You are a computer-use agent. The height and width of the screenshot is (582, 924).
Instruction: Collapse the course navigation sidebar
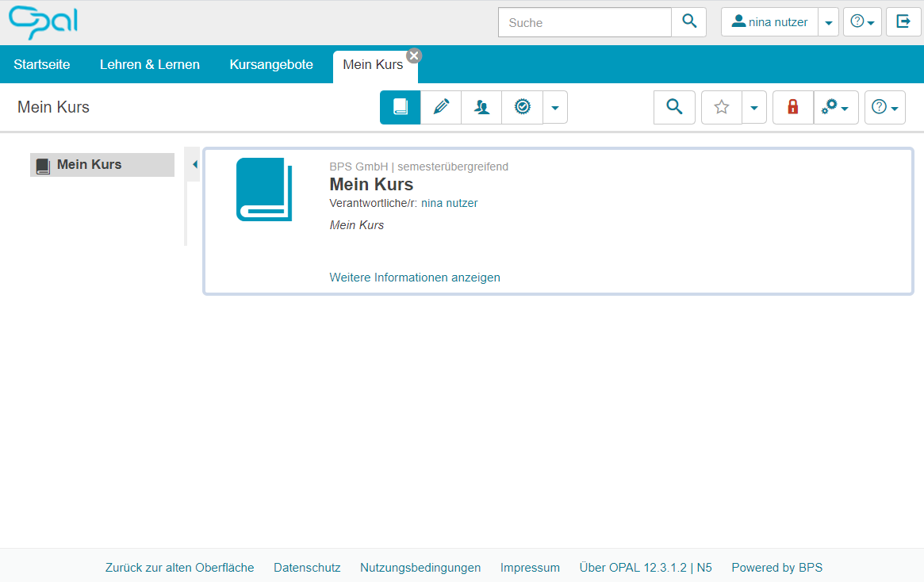point(194,164)
